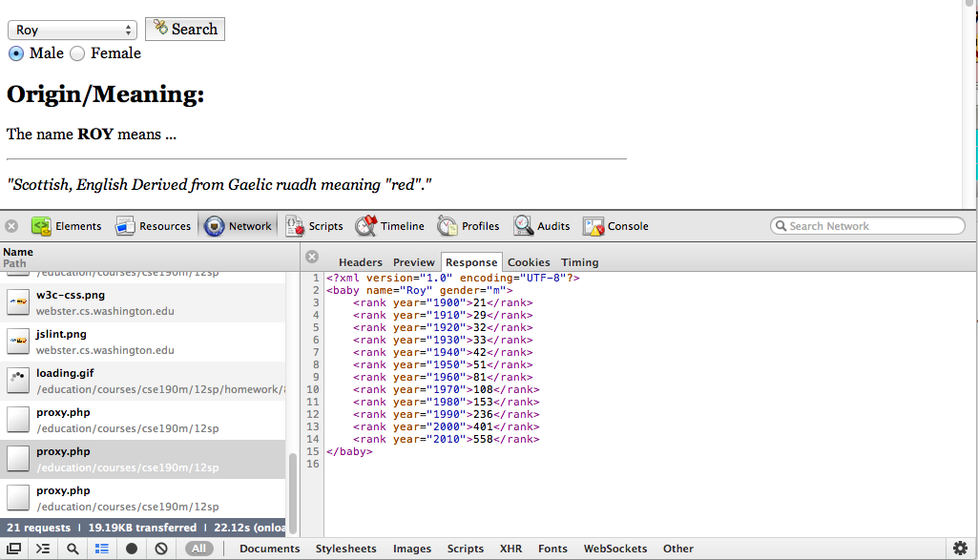This screenshot has height=560, width=978.
Task: Click the closing </baby> tag line
Action: (x=349, y=451)
